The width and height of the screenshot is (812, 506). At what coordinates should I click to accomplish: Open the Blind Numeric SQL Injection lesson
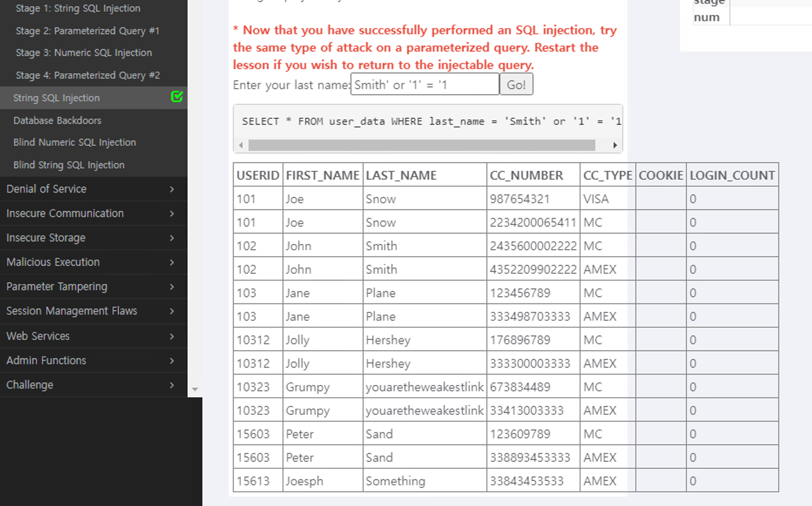pyautogui.click(x=75, y=142)
